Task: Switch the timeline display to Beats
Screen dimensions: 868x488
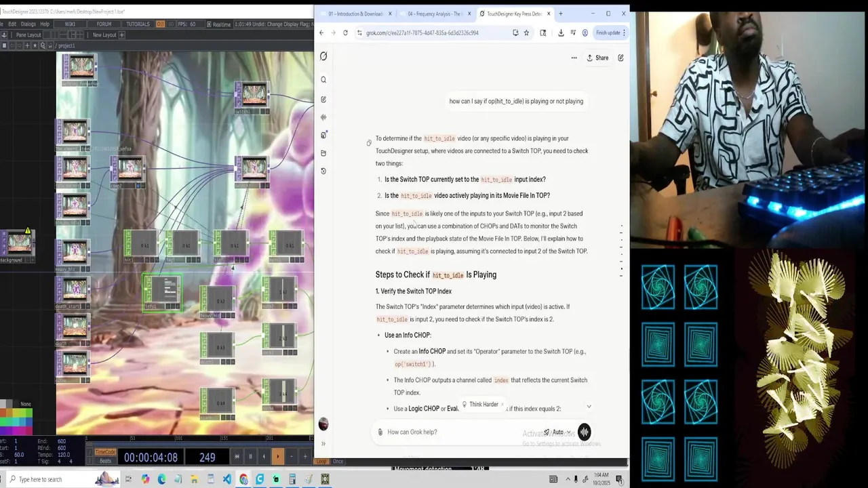Action: (105, 461)
